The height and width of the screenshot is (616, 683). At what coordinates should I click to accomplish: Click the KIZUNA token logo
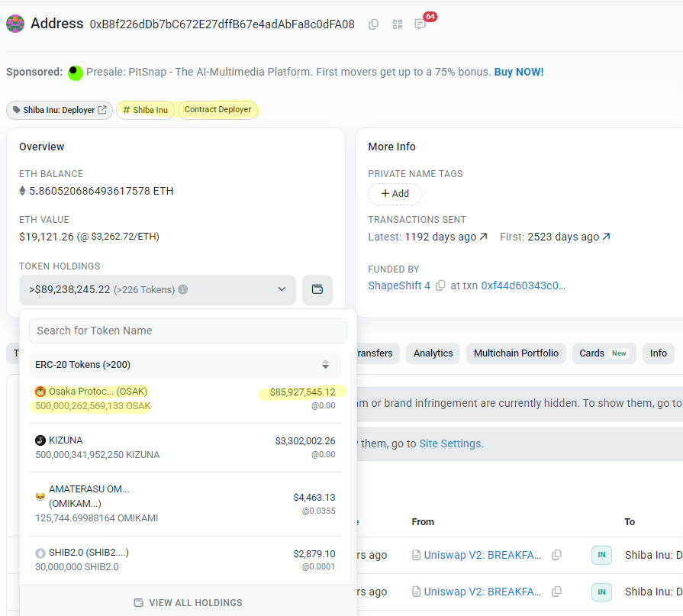[x=40, y=440]
